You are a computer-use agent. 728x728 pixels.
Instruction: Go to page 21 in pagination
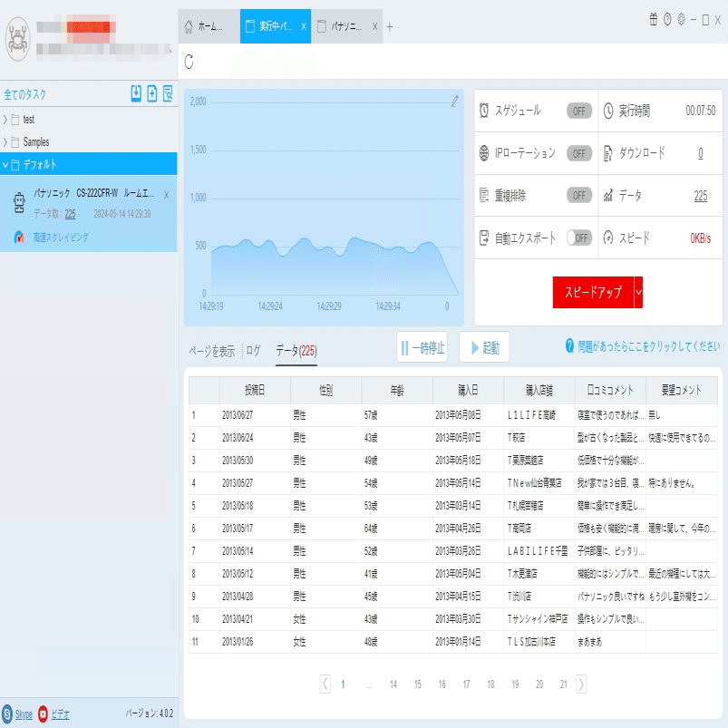click(564, 684)
